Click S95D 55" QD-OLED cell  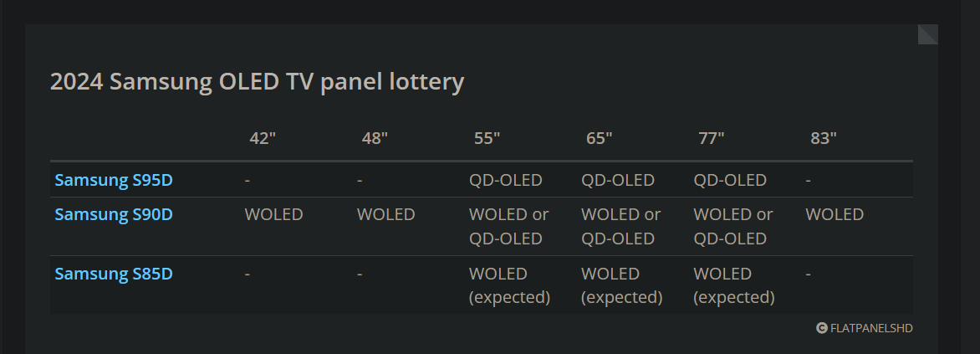pyautogui.click(x=506, y=180)
